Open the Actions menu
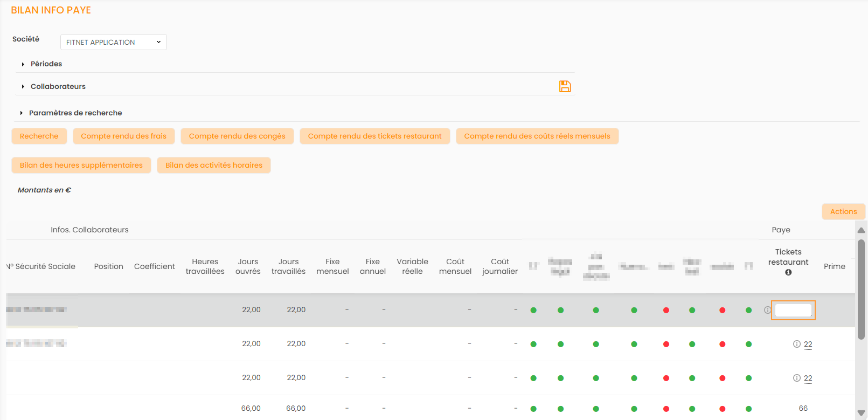 coord(843,212)
